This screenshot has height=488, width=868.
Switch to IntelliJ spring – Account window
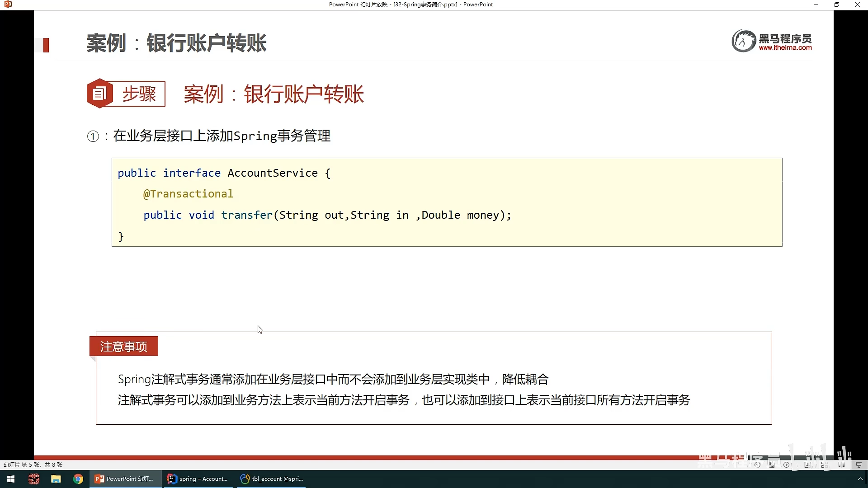coord(198,479)
